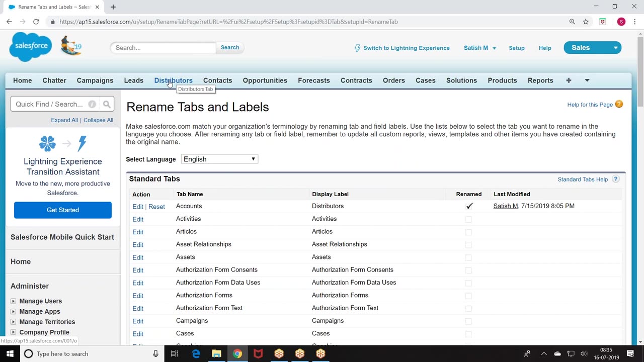
Task: Toggle the Renamed checkbox for Activities
Action: 468,219
